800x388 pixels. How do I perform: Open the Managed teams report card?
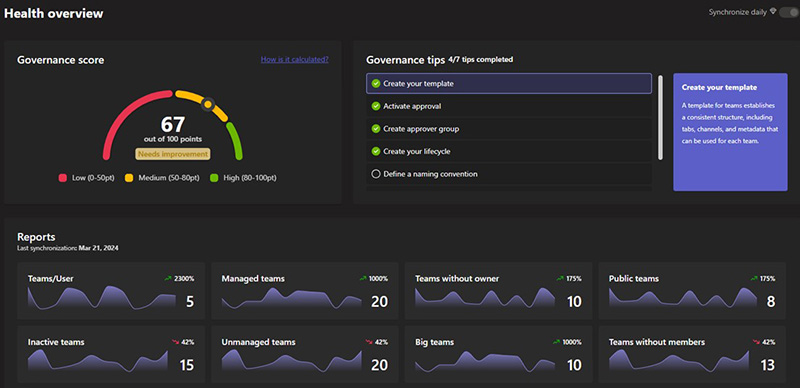305,291
